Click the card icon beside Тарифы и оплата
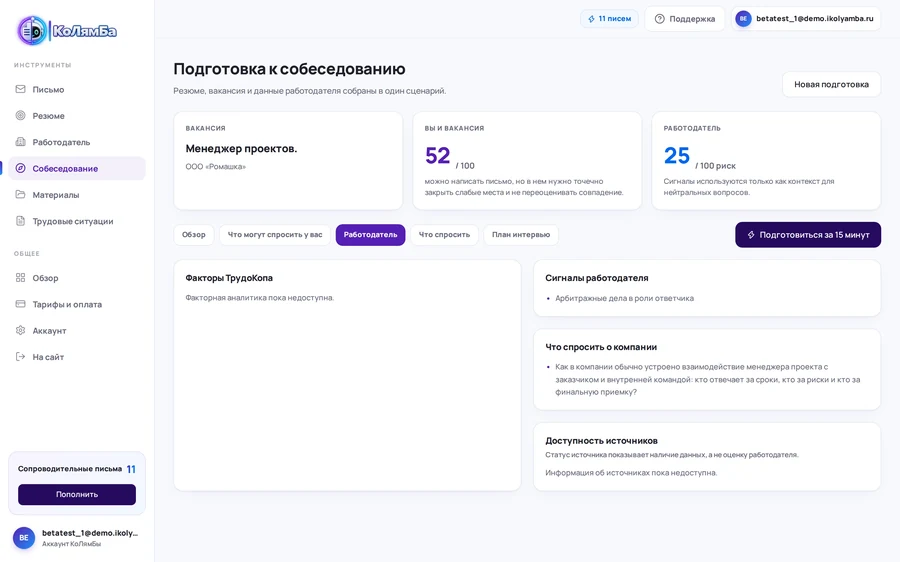900x562 pixels. click(x=21, y=304)
